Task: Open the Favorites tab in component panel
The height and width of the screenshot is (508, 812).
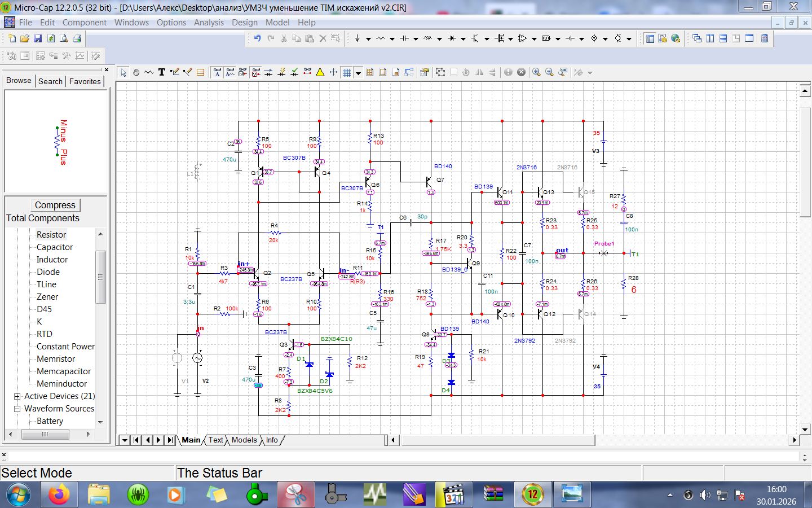Action: [x=85, y=81]
